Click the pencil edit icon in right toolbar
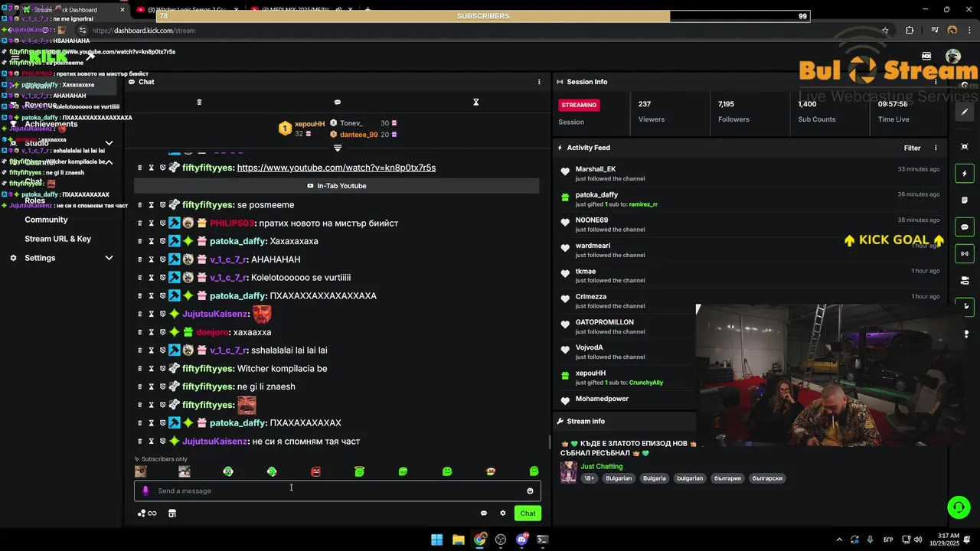Image resolution: width=980 pixels, height=551 pixels. [x=965, y=112]
